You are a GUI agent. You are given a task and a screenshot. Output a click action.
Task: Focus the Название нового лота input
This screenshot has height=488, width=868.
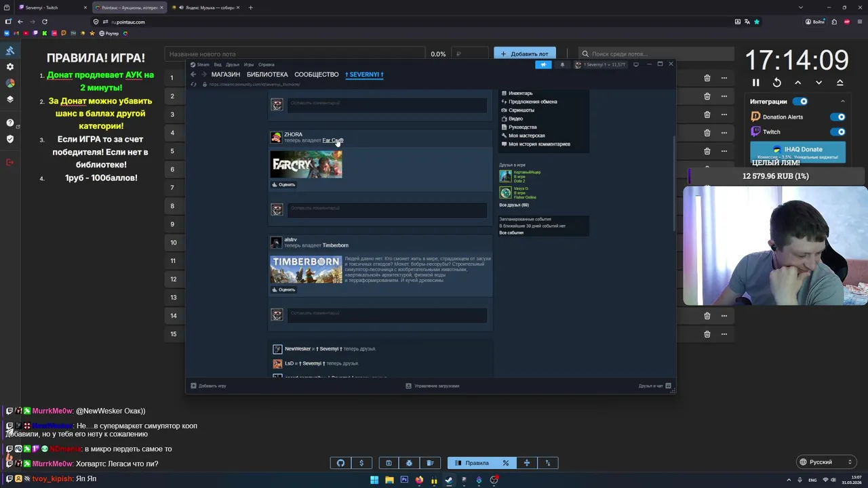pos(294,54)
